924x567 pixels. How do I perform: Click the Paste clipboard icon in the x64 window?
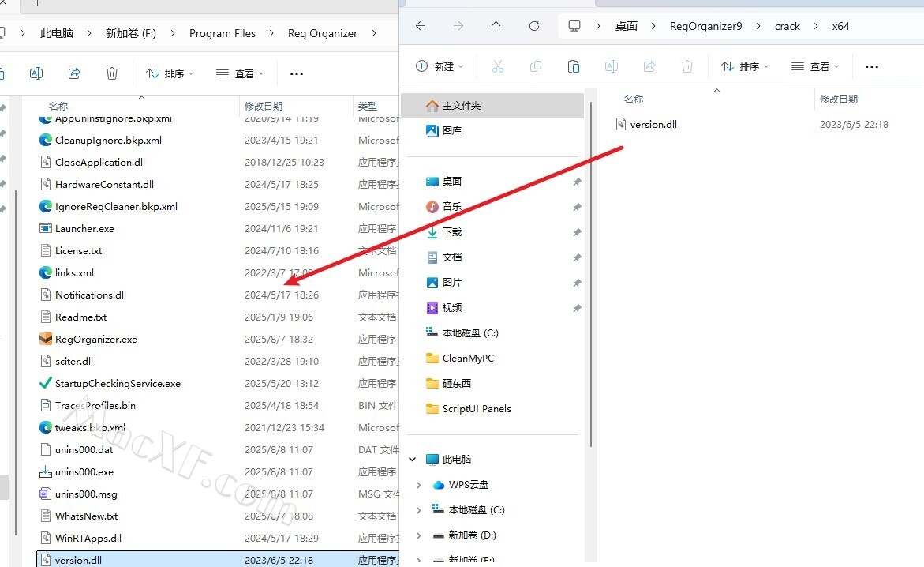point(574,66)
